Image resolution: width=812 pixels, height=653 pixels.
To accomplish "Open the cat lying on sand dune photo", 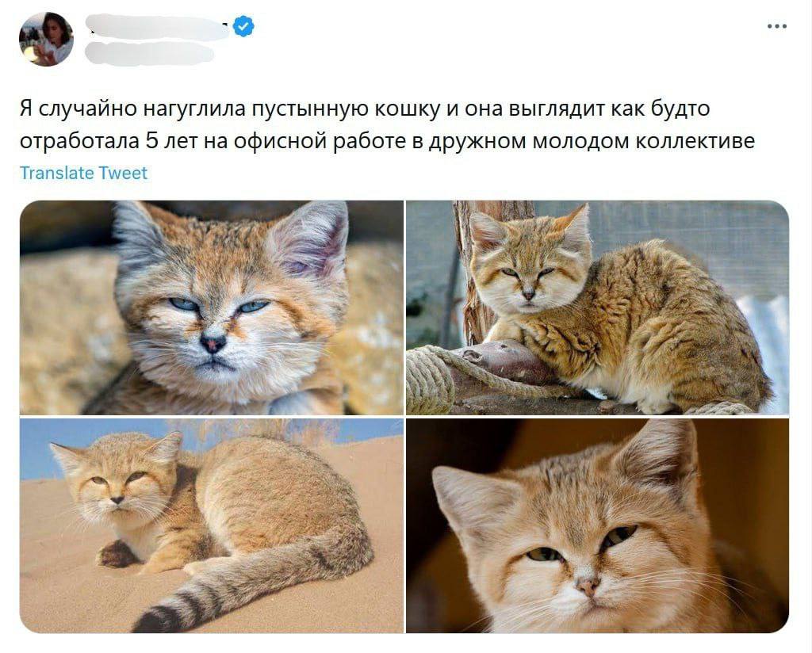I will pyautogui.click(x=211, y=525).
